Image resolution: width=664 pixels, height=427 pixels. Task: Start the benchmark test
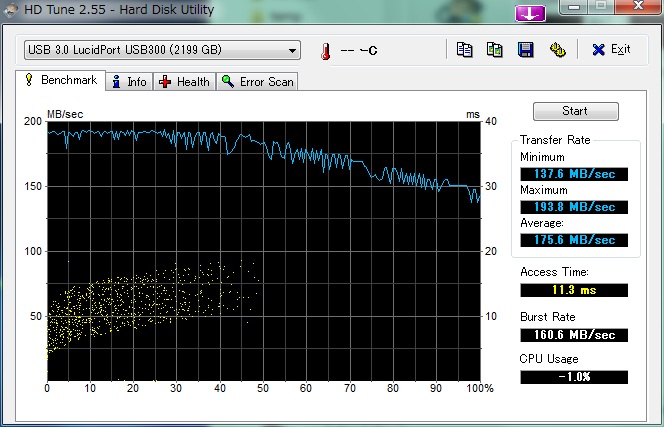(575, 111)
